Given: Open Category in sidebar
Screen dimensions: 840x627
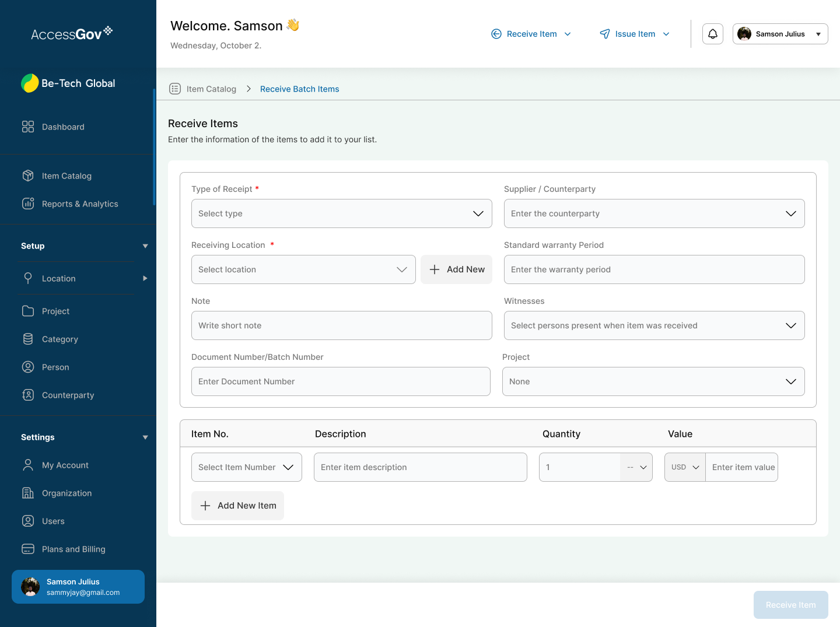Looking at the screenshot, I should tap(60, 339).
